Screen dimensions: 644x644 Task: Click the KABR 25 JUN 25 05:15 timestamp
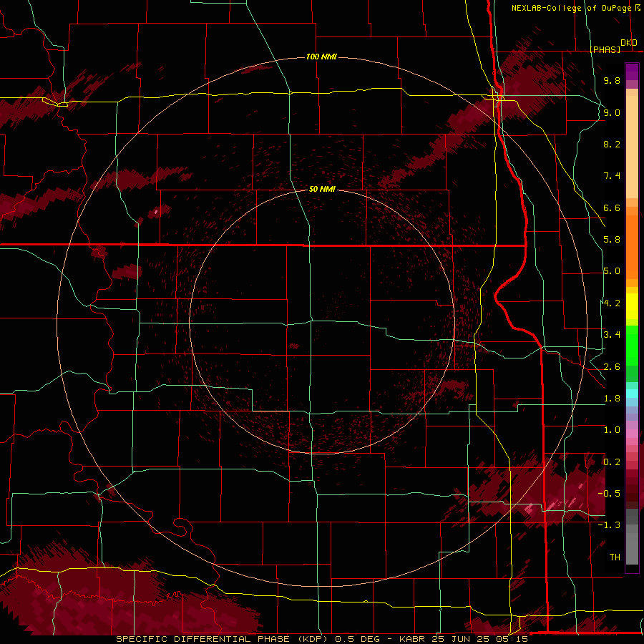pos(464,639)
